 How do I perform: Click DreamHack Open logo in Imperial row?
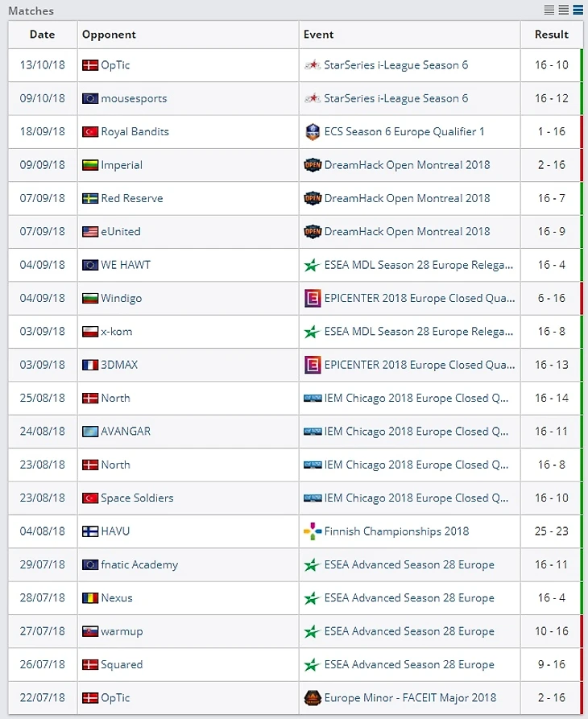(313, 165)
